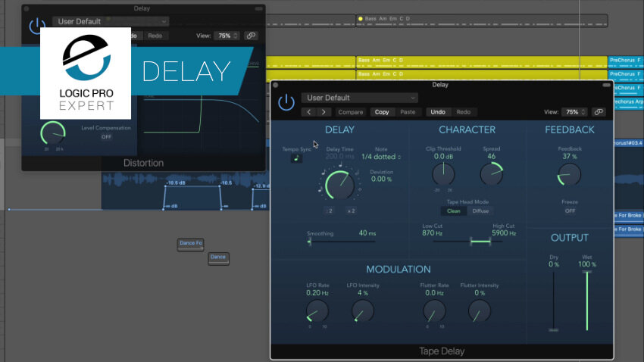Toggle Tape Delay plugin power button
This screenshot has width=644, height=362.
[286, 102]
